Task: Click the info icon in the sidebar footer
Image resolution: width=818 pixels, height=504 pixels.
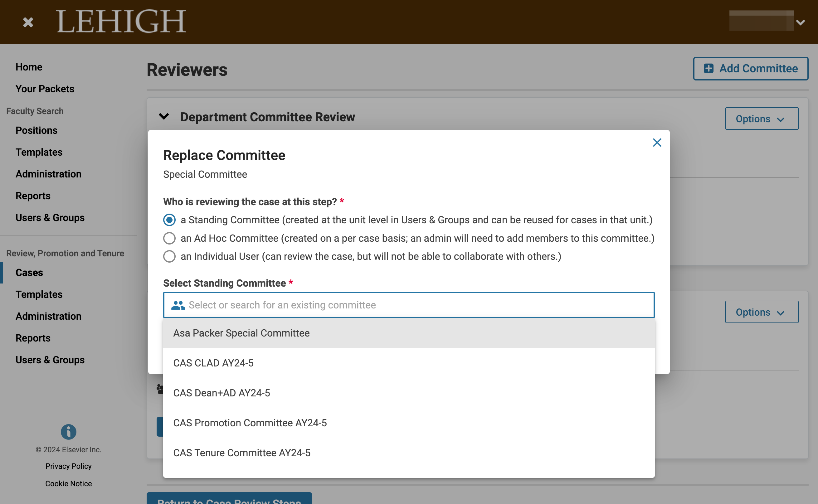Action: point(68,432)
